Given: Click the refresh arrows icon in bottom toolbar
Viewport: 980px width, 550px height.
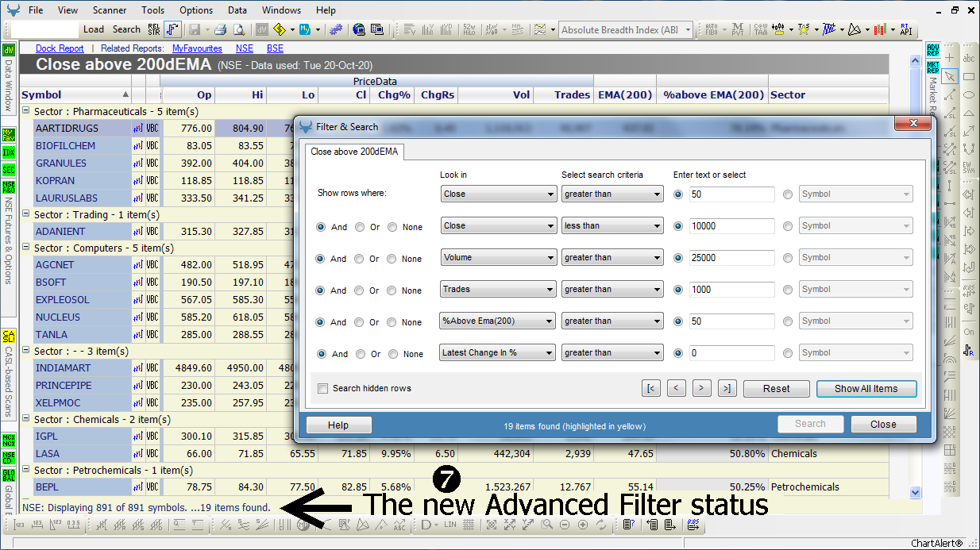Looking at the screenshot, I should [602, 525].
